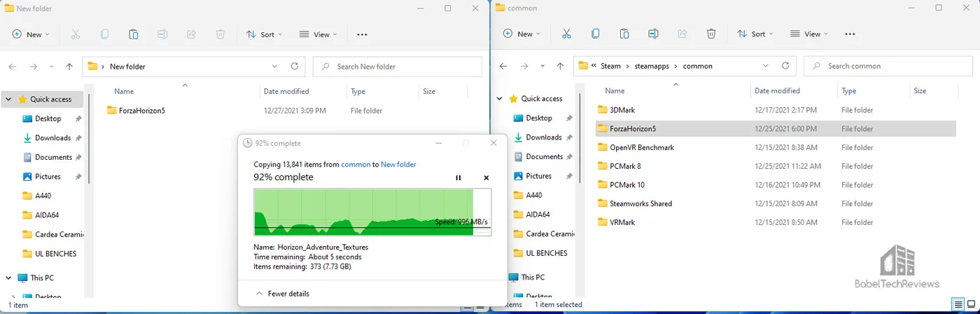Click Copy icon in common window toolbar

pyautogui.click(x=595, y=34)
